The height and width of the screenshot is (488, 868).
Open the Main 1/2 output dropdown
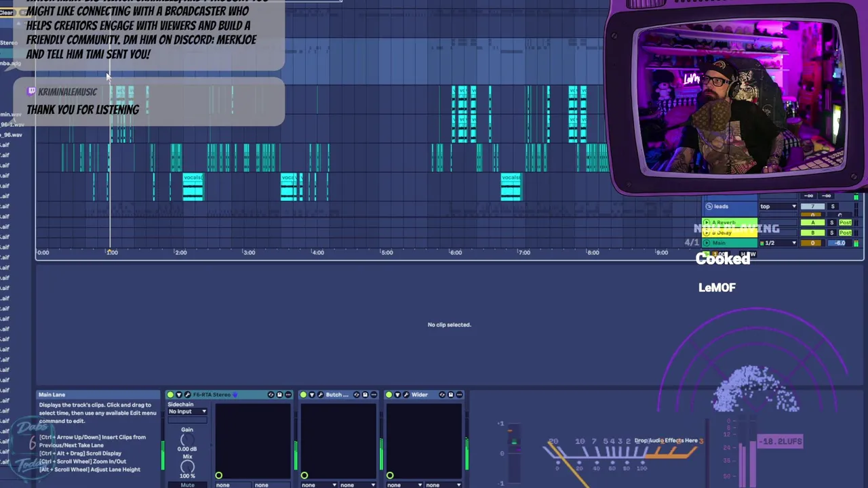778,243
